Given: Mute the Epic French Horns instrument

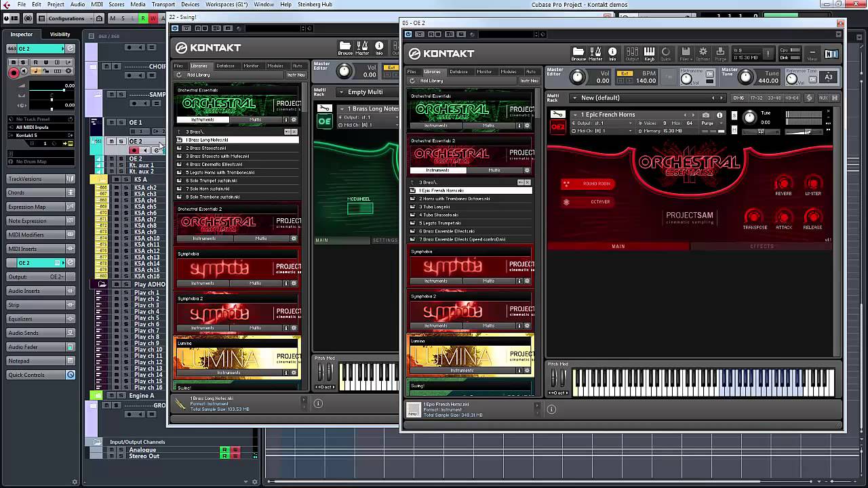Looking at the screenshot, I should (734, 131).
